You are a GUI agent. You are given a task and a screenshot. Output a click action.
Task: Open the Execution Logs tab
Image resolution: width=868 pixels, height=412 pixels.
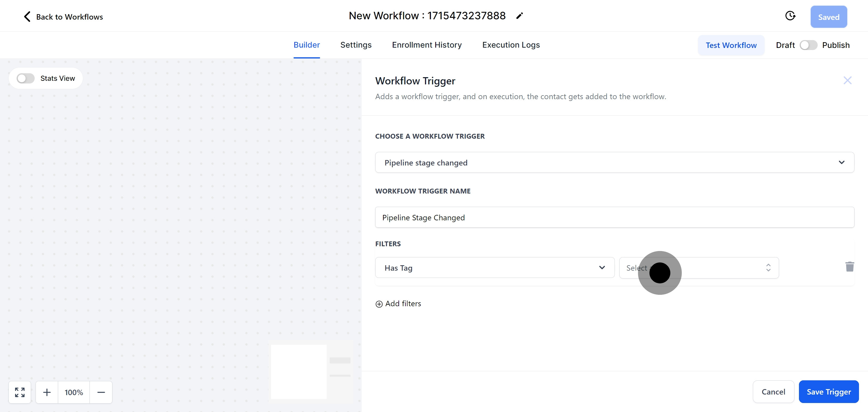click(511, 45)
